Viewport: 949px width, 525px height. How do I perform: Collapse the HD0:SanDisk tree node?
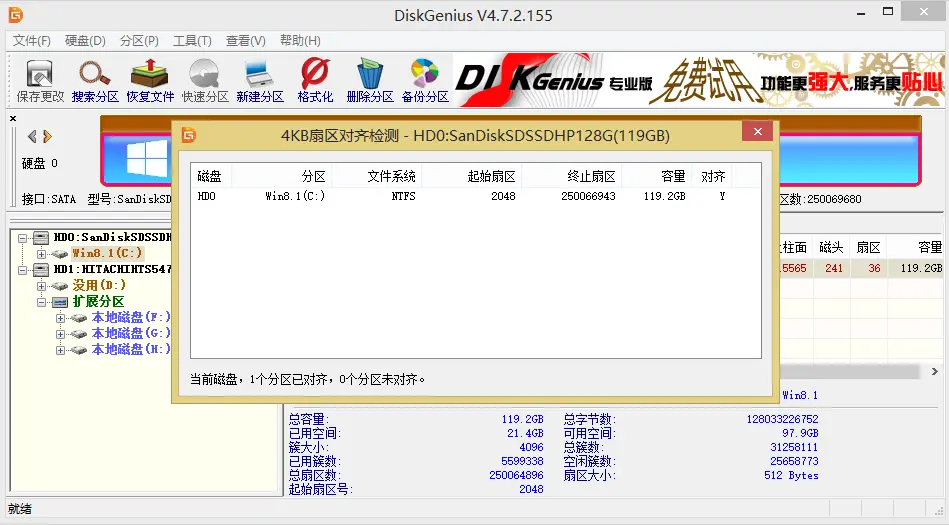click(x=22, y=238)
